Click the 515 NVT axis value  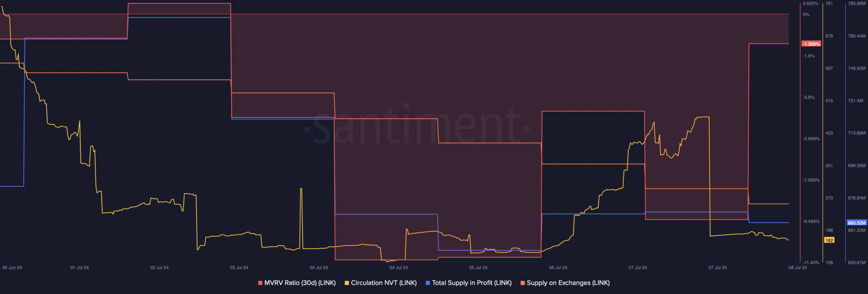click(829, 101)
